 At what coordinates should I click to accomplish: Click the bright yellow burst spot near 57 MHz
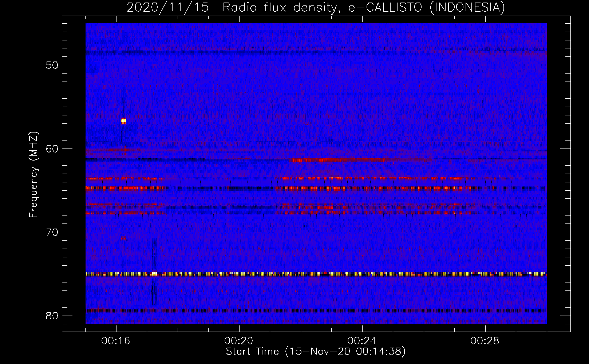pos(124,120)
